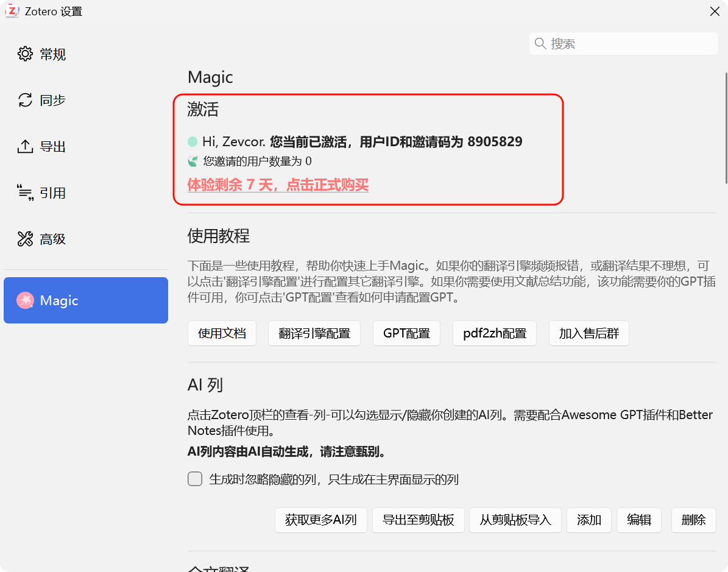This screenshot has height=572, width=728.
Task: Click 从剪贴板导入 import from clipboard button
Action: point(515,520)
